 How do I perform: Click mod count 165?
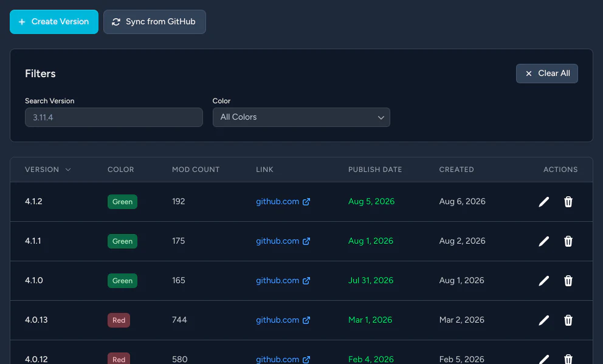(x=179, y=281)
